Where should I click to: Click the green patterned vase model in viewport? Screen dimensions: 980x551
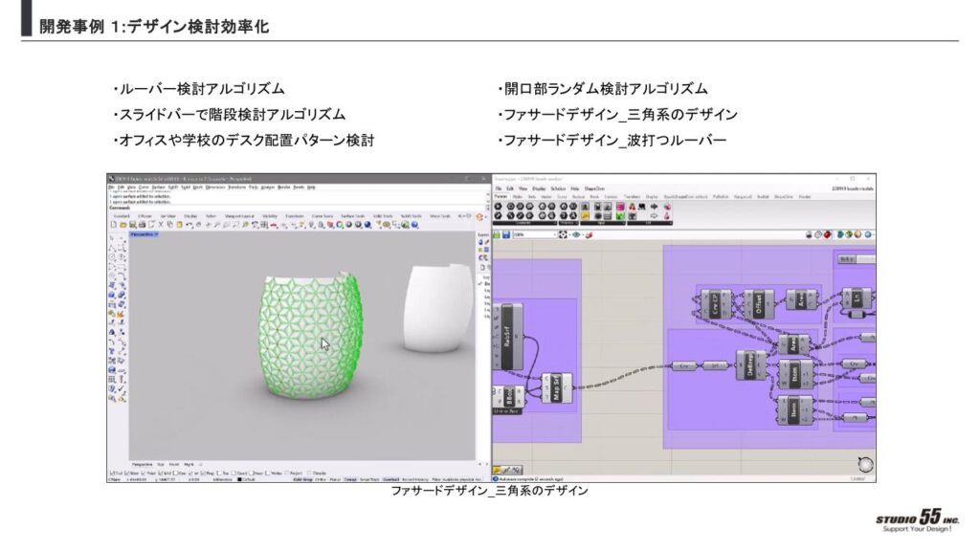pyautogui.click(x=309, y=338)
